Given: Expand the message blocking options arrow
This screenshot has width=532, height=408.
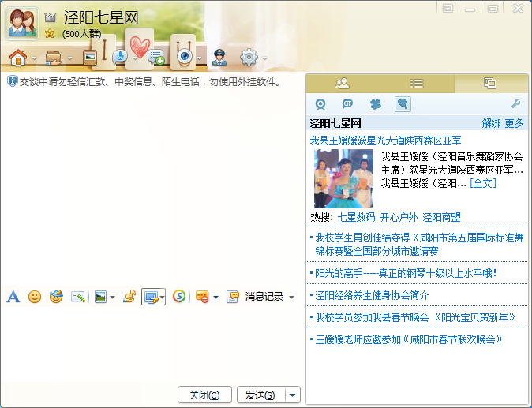Looking at the screenshot, I should coord(215,298).
